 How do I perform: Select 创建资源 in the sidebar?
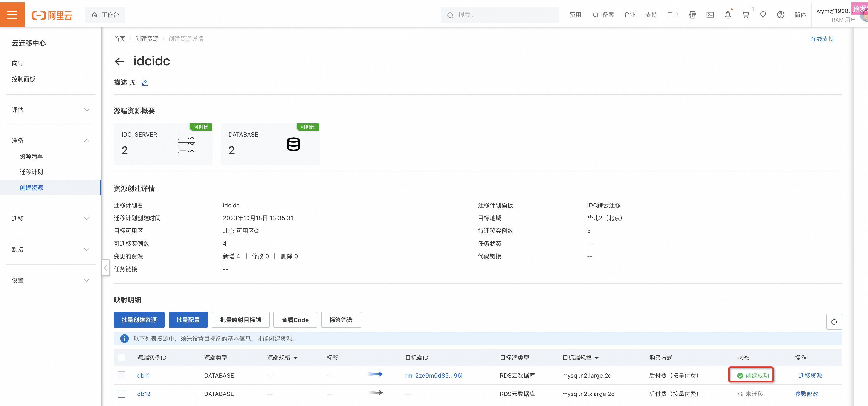point(31,188)
